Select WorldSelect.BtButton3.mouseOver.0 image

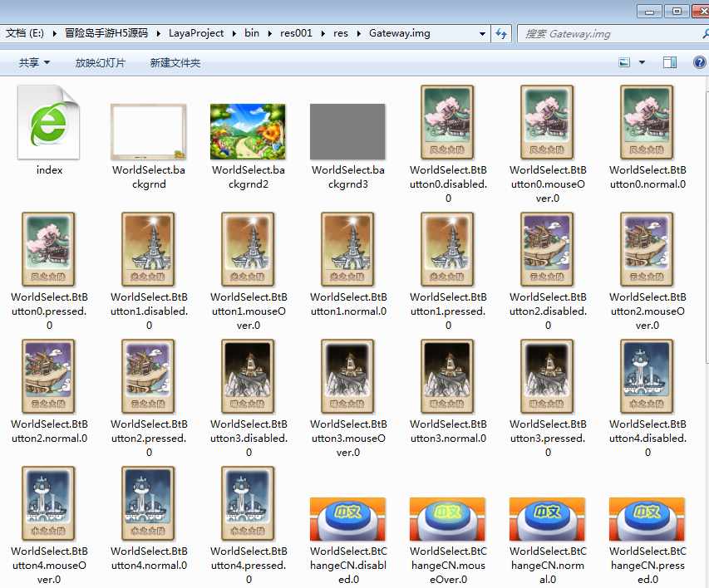[348, 376]
